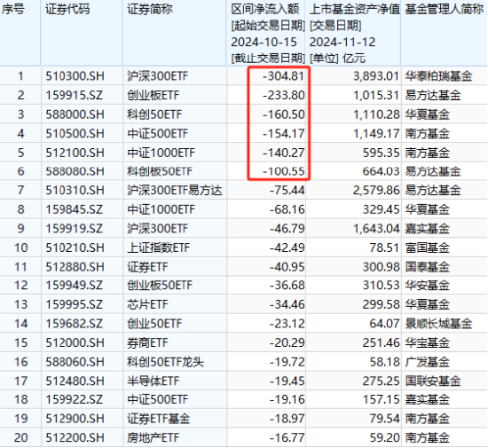Click the name 创业板50ETF

pos(160,286)
